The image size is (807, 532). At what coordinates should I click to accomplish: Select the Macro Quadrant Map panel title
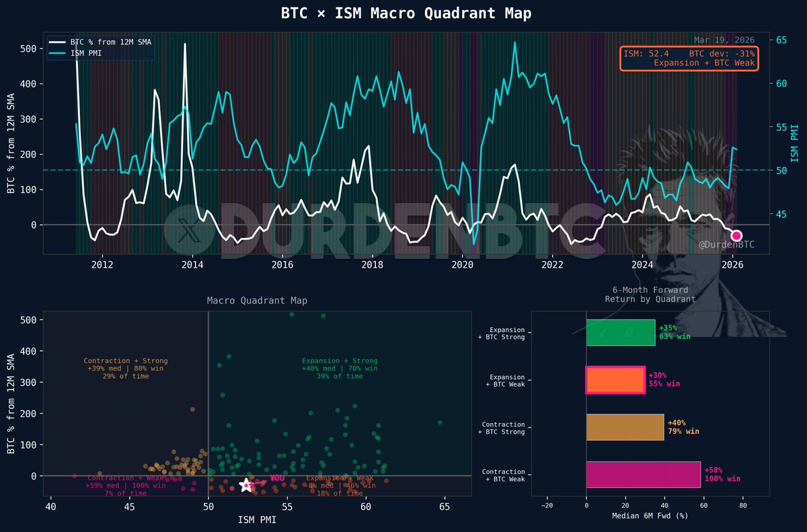point(257,301)
